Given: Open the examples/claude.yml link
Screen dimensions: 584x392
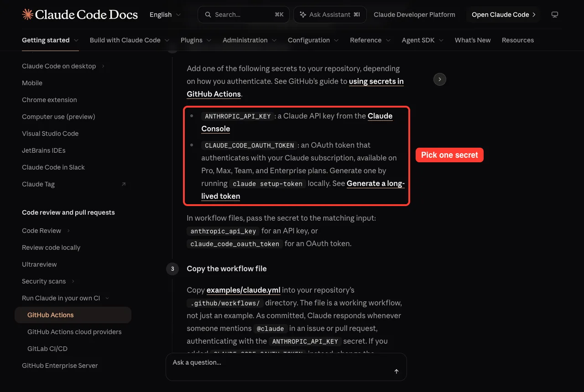Looking at the screenshot, I should tap(244, 290).
